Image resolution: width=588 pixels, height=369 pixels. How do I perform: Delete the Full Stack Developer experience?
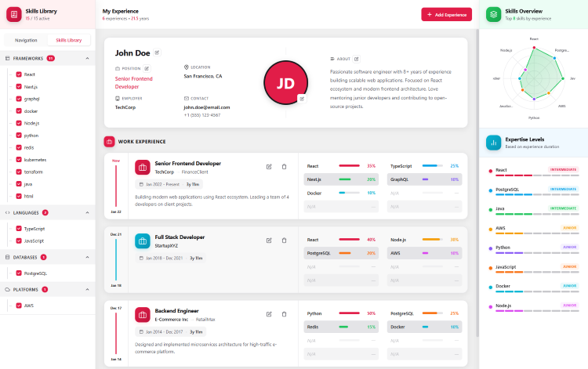[x=284, y=241]
